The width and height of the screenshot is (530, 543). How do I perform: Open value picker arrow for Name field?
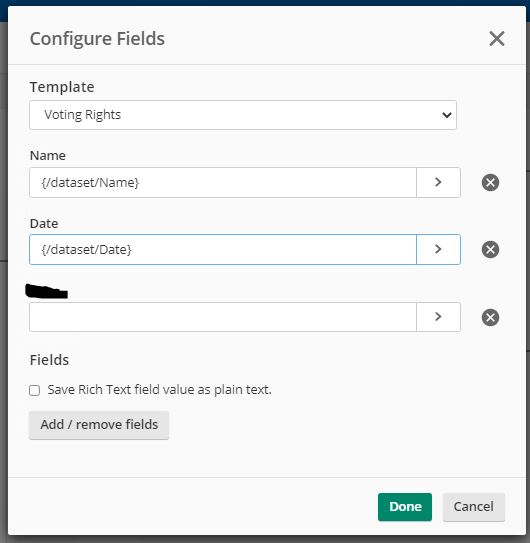click(438, 183)
